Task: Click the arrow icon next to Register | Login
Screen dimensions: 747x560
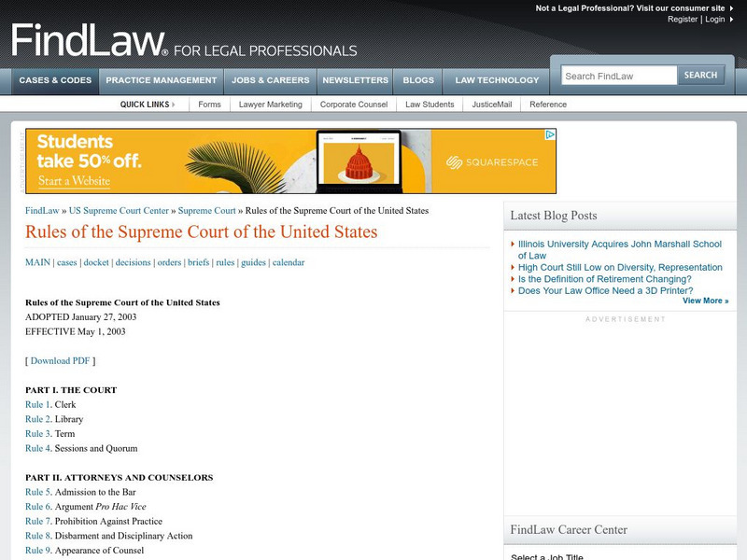Action: point(732,19)
